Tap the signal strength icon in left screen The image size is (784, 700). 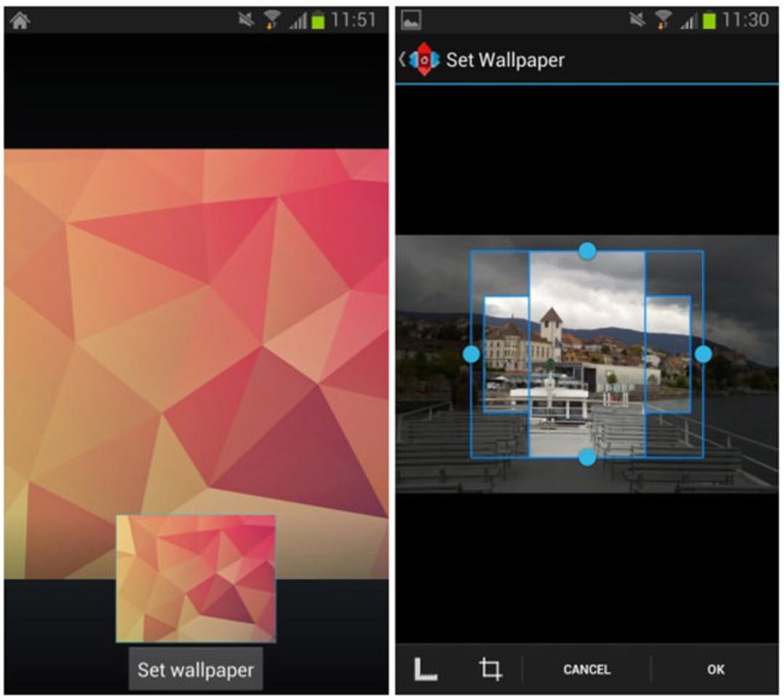(298, 21)
